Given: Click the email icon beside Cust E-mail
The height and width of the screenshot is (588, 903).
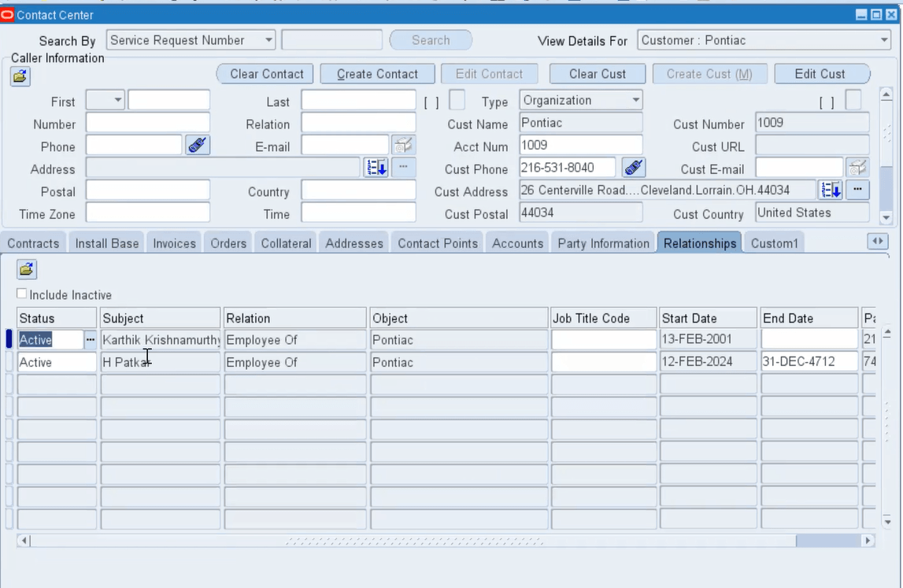Looking at the screenshot, I should pos(857,168).
